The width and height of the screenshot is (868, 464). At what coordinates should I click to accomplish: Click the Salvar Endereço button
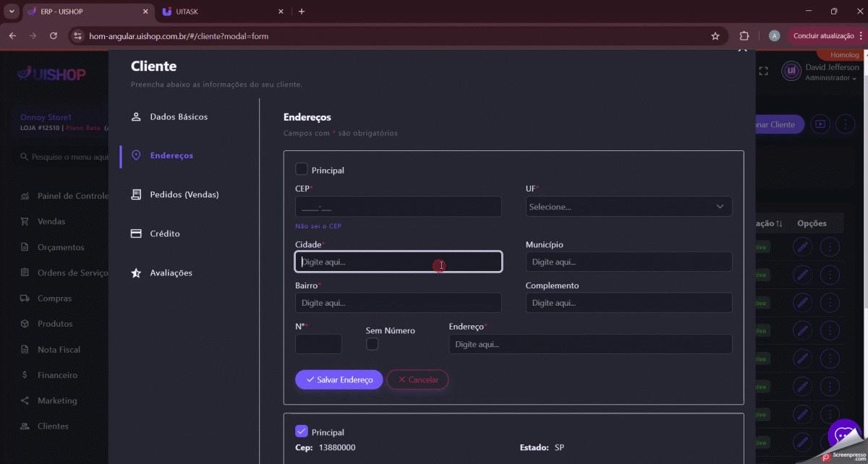[x=339, y=379]
